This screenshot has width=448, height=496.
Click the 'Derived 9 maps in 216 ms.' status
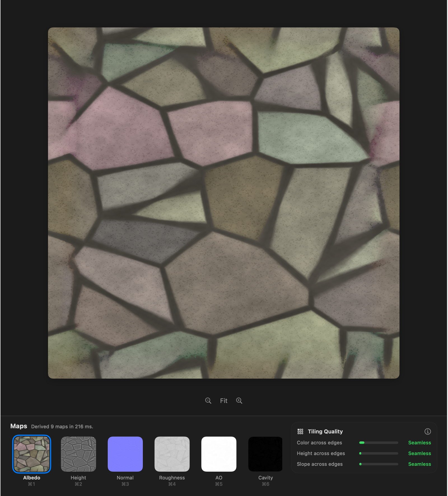[x=62, y=426]
